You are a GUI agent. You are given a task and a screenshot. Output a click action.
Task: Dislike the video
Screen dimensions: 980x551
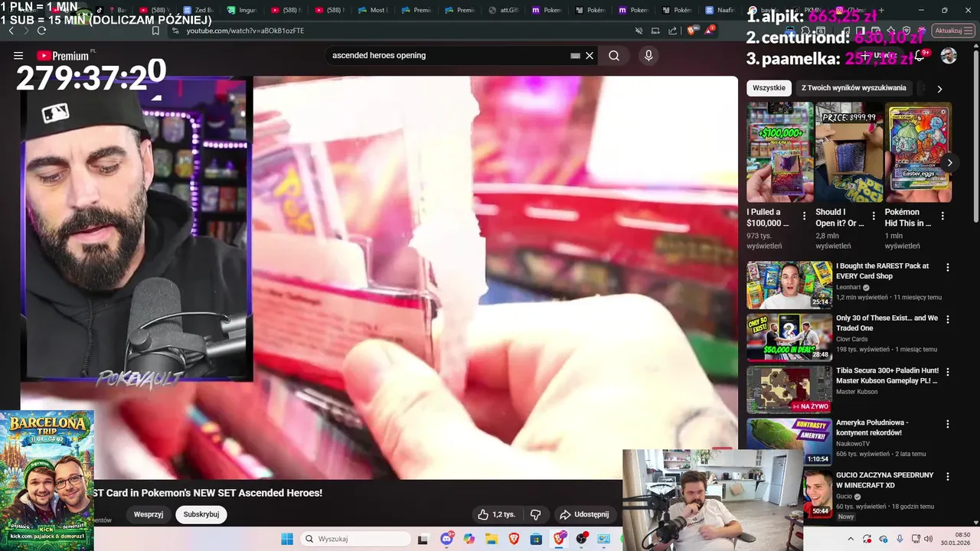536,515
